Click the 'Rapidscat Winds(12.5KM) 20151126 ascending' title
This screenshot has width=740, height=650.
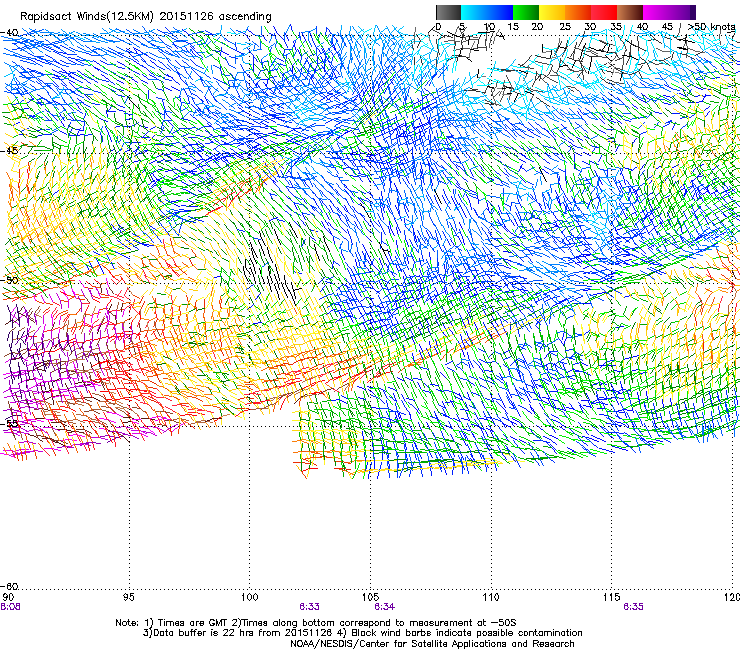click(146, 17)
